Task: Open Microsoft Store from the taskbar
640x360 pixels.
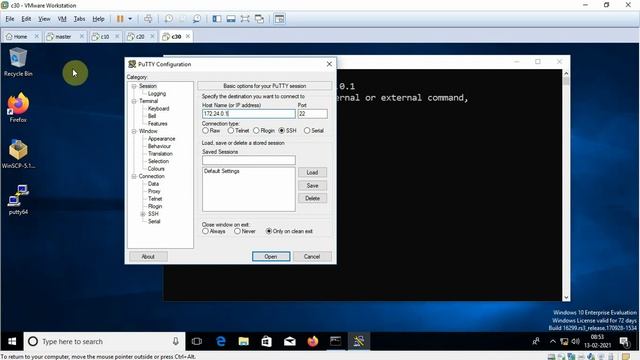Action: tap(267, 341)
